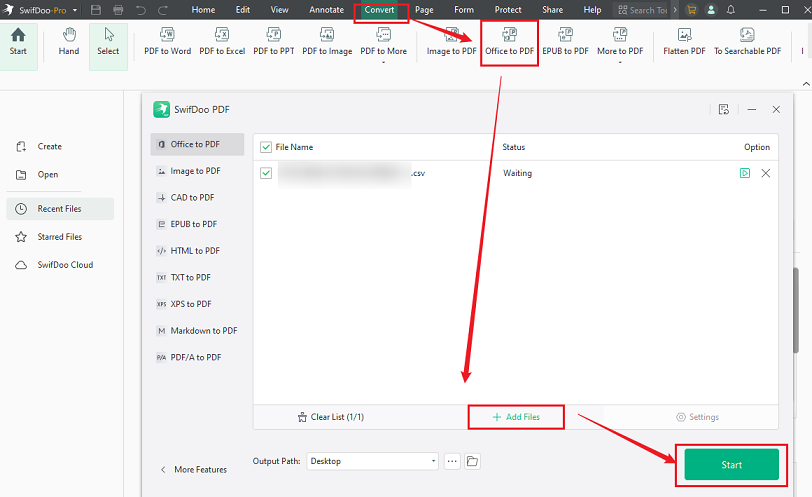Select PDF/A to PDF option
Viewport: 812px width, 497px height.
pyautogui.click(x=197, y=357)
